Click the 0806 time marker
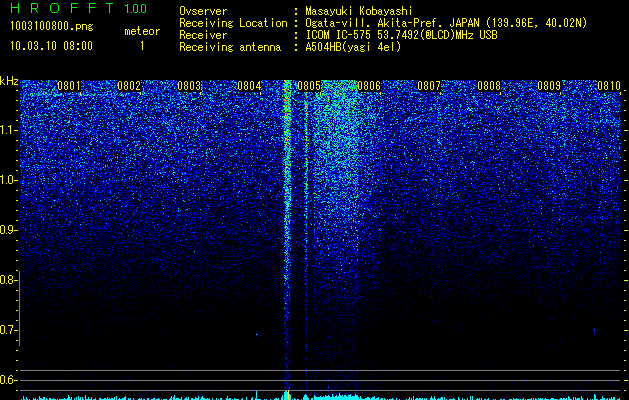629x400 pixels. 369,86
